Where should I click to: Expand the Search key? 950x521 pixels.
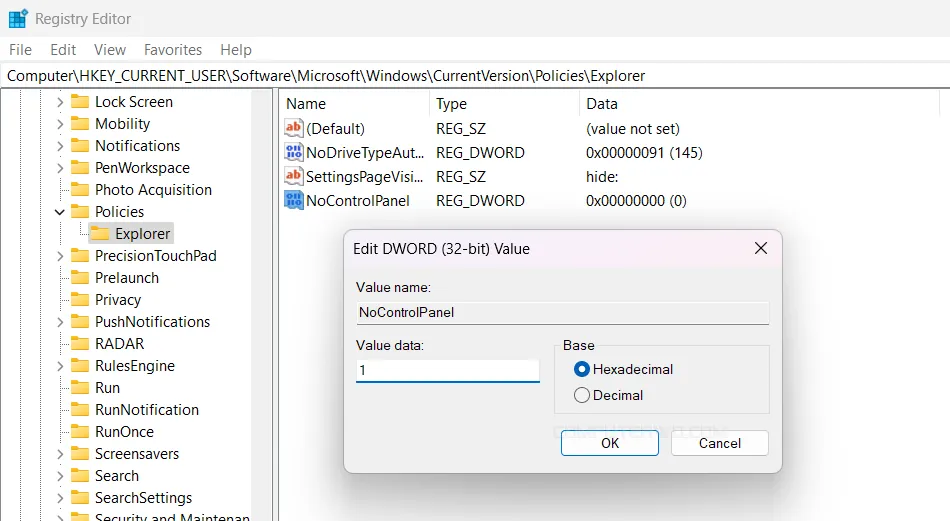pyautogui.click(x=60, y=476)
